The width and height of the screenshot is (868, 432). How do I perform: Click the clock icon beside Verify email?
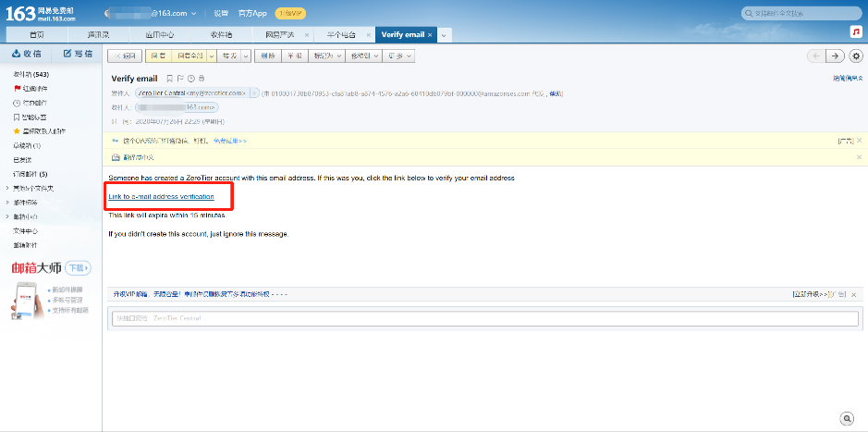click(191, 79)
